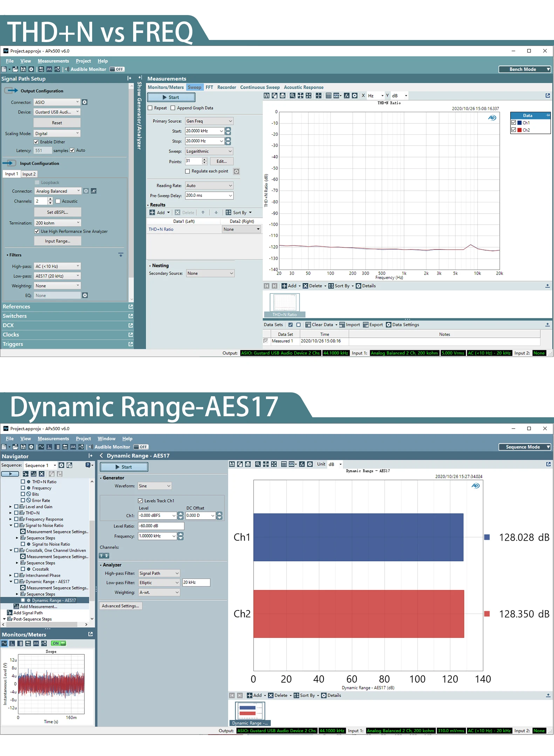
Task: Pop out the Monitors/Meters panel
Action: (90, 634)
